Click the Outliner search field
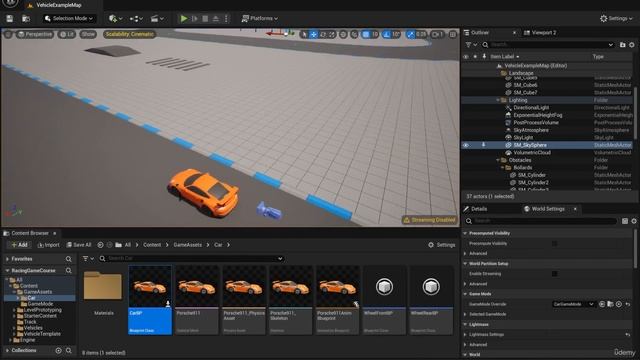This screenshot has width=640, height=360. click(x=548, y=44)
